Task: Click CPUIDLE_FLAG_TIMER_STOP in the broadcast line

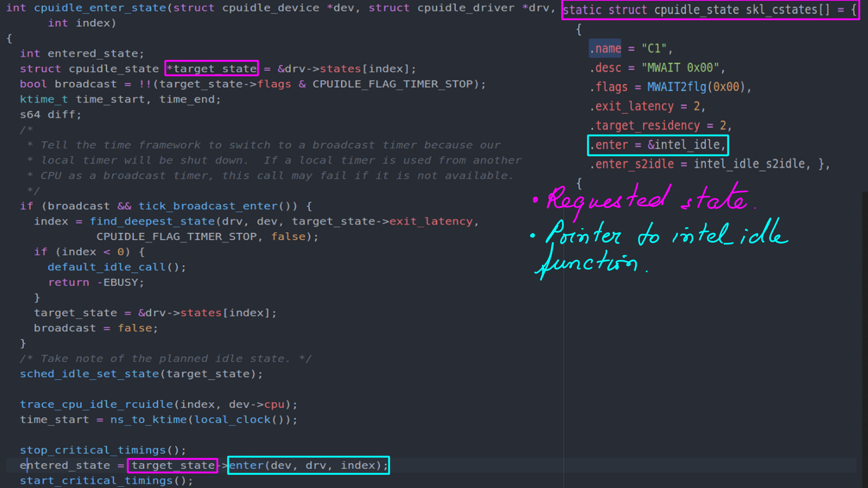Action: pos(392,84)
